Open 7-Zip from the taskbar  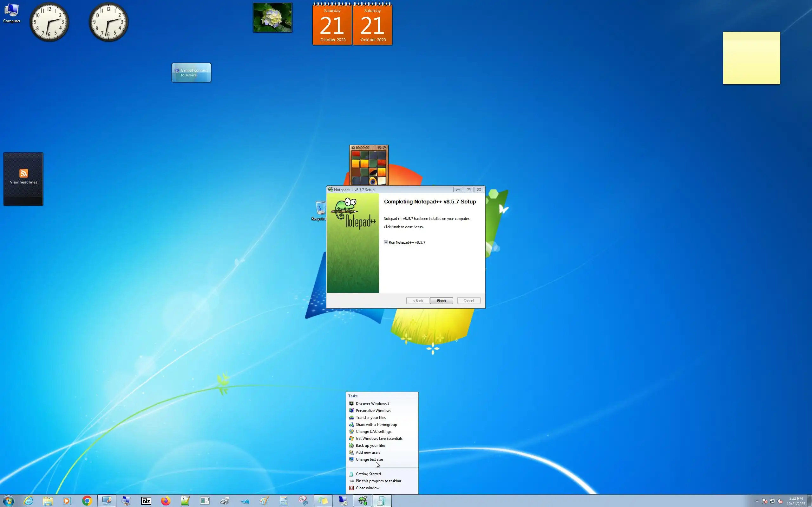146,501
